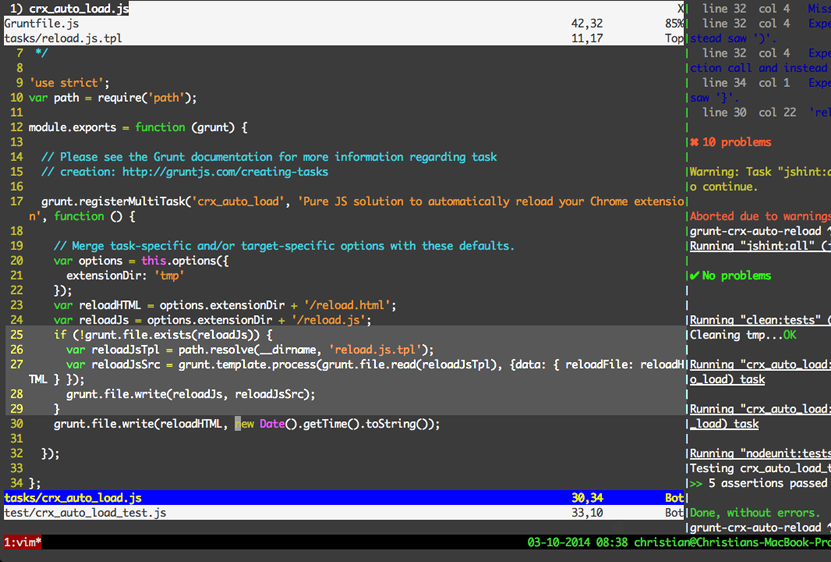
Task: Click line number 34
Action: pyautogui.click(x=17, y=483)
